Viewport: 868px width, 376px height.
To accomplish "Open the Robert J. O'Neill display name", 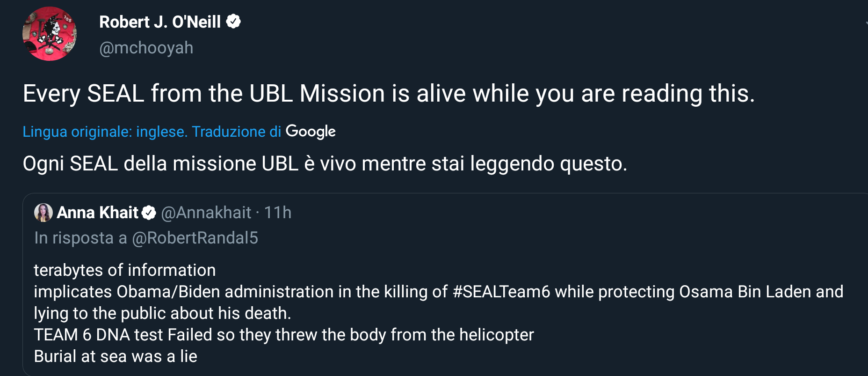I will click(x=160, y=22).
